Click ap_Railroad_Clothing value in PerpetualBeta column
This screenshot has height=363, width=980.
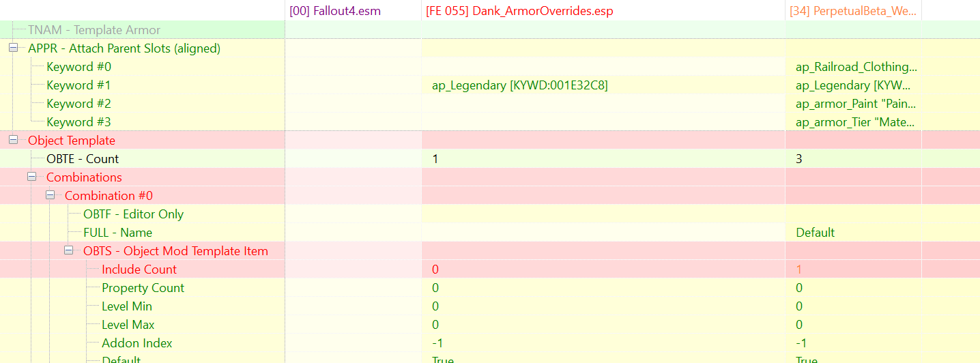[x=856, y=67]
